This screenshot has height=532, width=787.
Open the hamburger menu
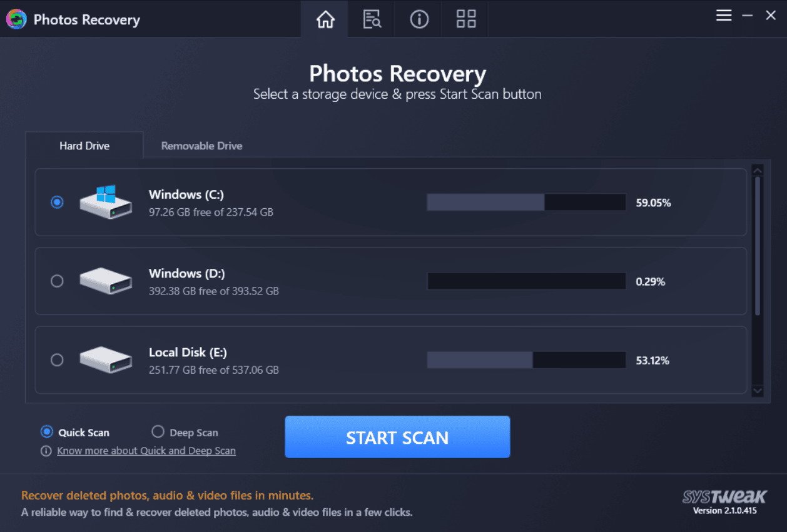click(x=723, y=15)
